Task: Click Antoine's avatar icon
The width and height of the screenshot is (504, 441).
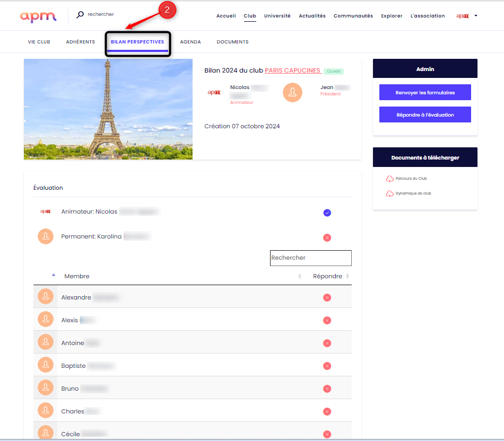Action: point(46,342)
